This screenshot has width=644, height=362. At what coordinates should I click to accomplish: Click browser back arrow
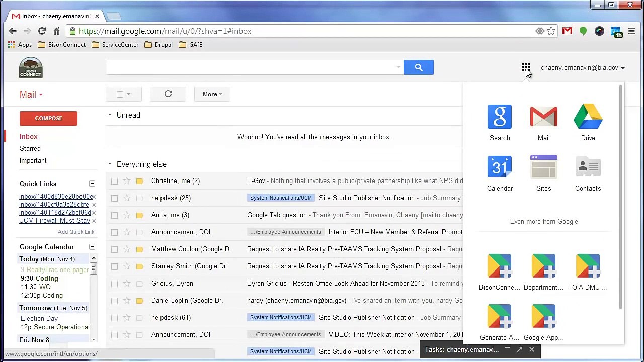pos(13,31)
